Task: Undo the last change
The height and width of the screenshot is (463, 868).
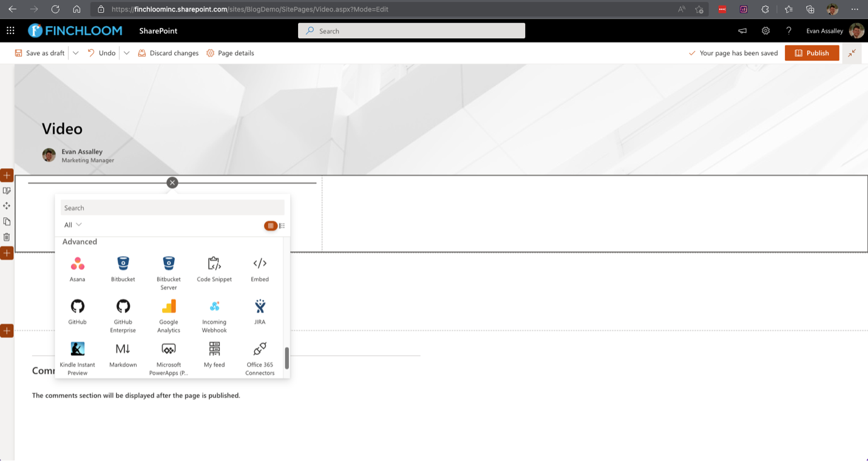Action: tap(101, 53)
